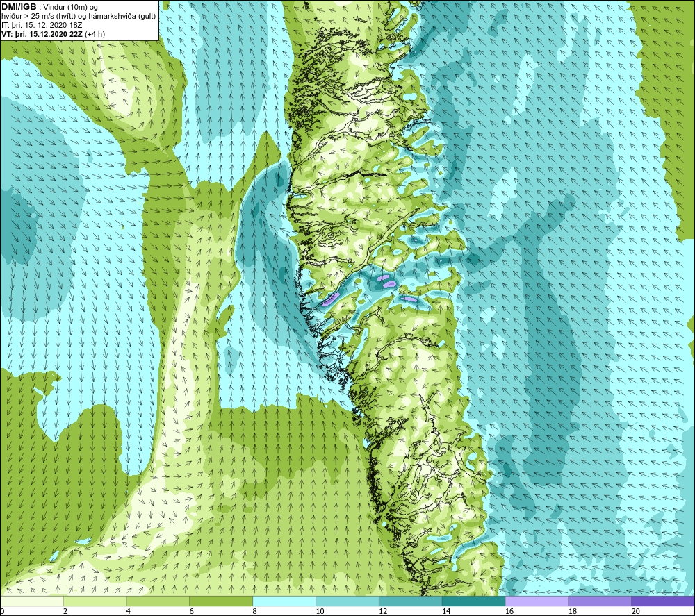Click the '4' scale label
This screenshot has width=695, height=616.
[129, 611]
